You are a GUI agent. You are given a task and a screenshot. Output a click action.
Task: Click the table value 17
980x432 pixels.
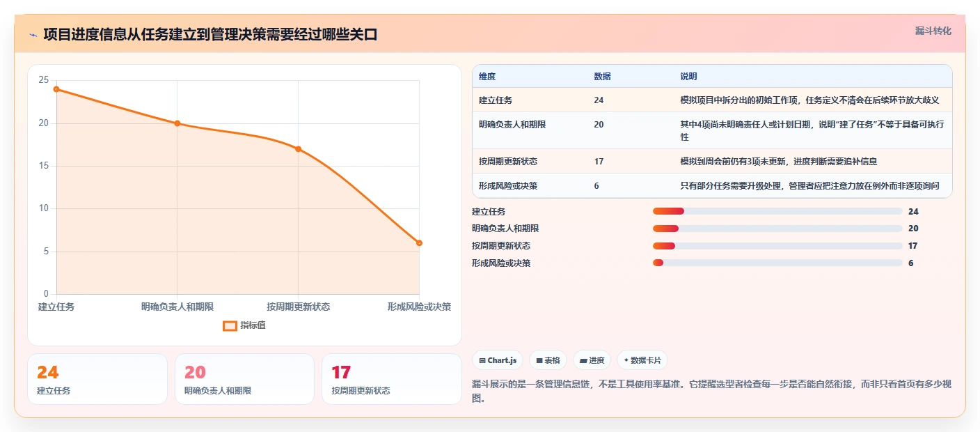pyautogui.click(x=599, y=162)
